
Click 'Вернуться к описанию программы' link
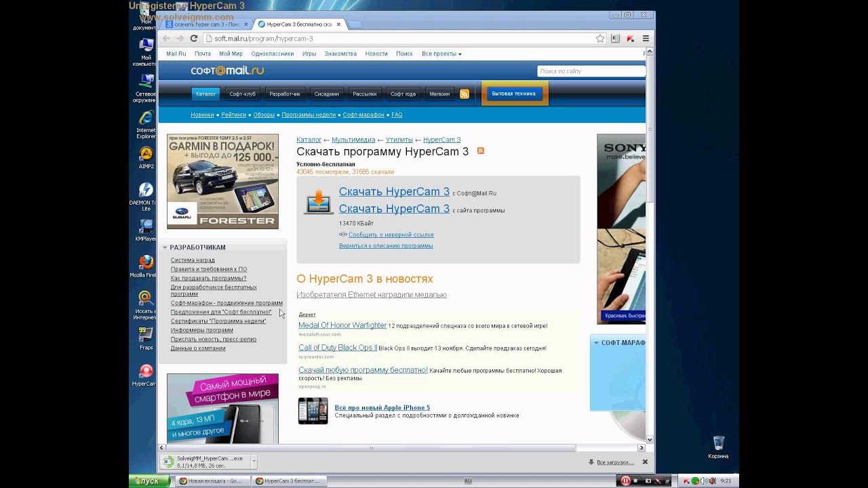386,246
